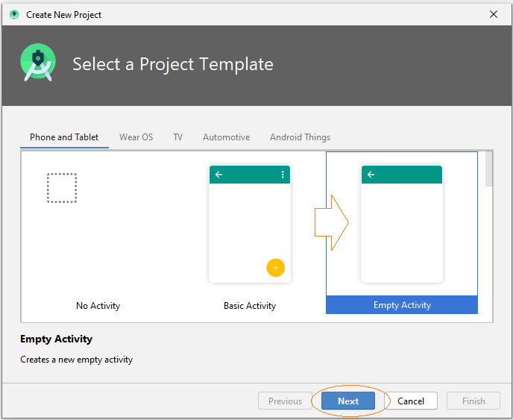Click the small Android Studio title bar icon
The width and height of the screenshot is (513, 420).
tap(14, 15)
